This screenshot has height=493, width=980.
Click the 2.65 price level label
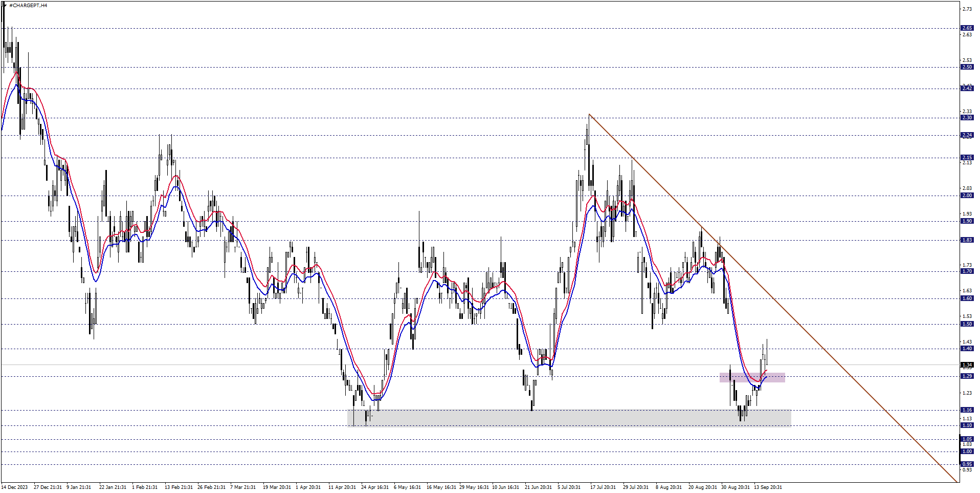967,28
